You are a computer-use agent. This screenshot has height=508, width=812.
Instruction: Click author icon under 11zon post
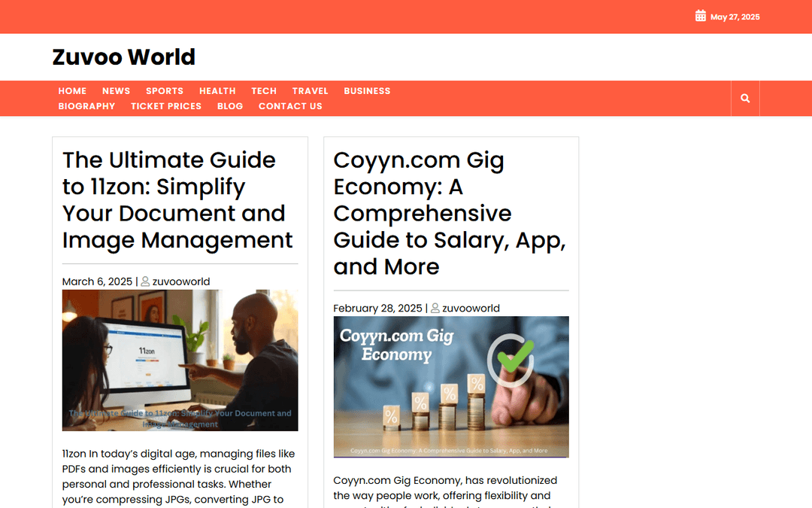146,281
